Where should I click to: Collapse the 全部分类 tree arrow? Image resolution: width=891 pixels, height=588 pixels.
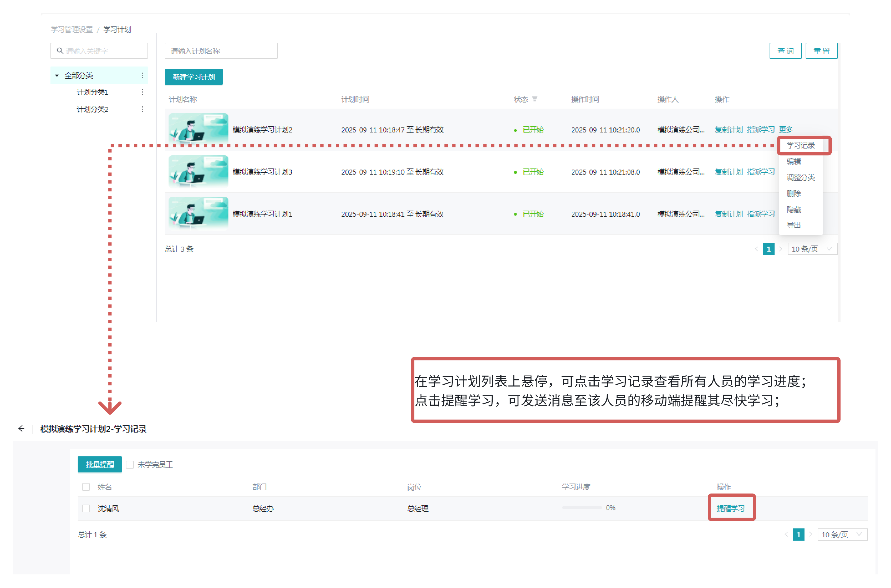tap(57, 76)
